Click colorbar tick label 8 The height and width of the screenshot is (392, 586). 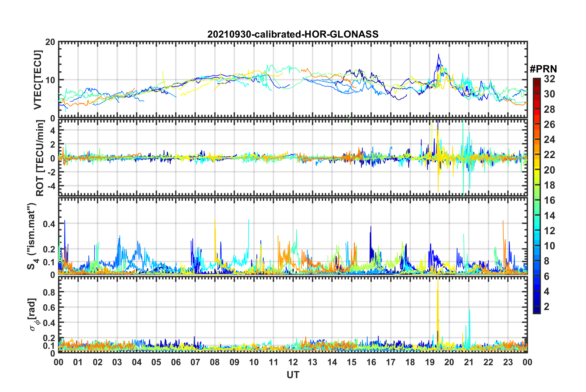(547, 261)
